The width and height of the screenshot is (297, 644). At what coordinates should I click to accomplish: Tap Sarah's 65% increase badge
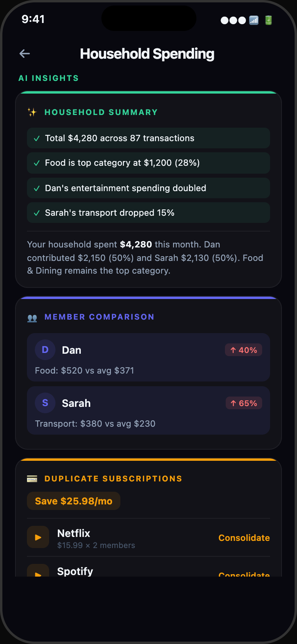pos(244,403)
